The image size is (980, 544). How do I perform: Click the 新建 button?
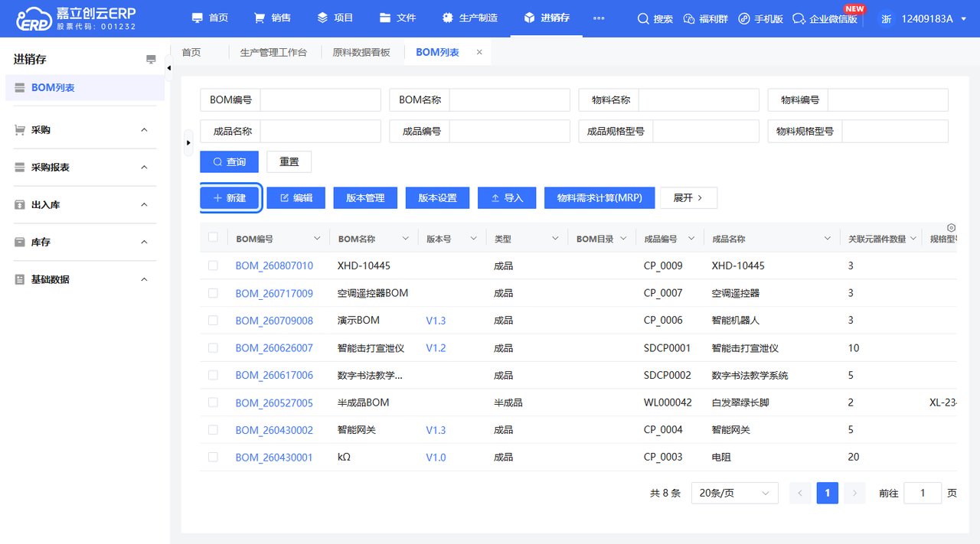pyautogui.click(x=230, y=197)
